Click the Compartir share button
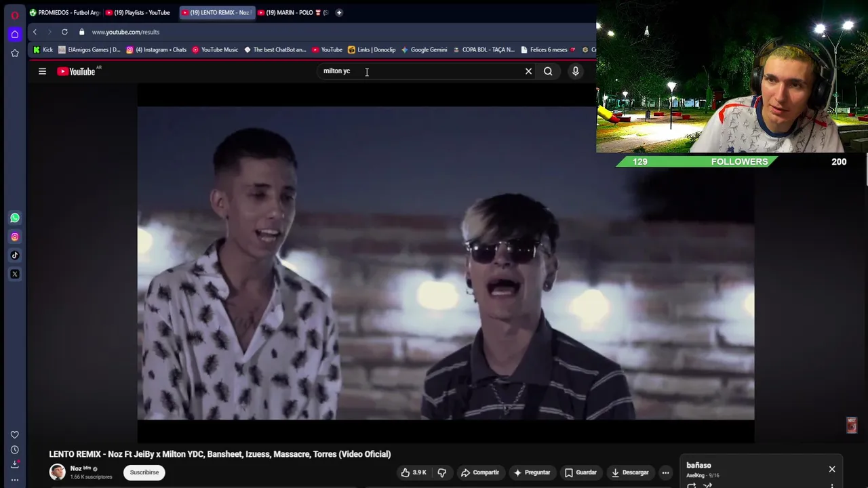Viewport: 868px width, 488px height. click(x=479, y=472)
